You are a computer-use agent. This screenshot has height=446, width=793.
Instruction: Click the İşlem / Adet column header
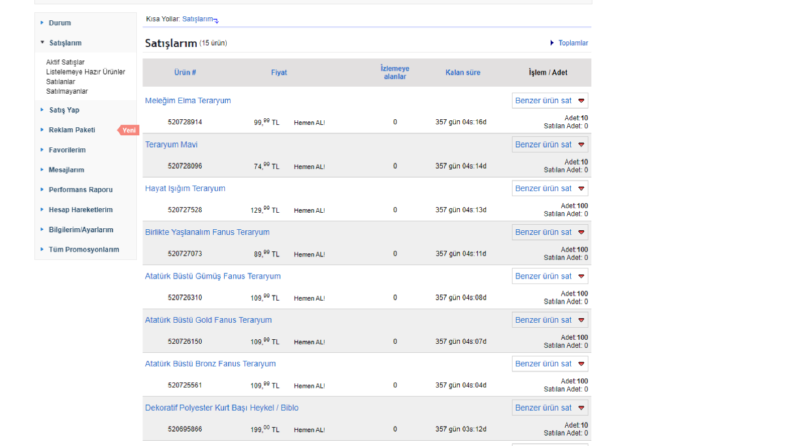click(548, 72)
